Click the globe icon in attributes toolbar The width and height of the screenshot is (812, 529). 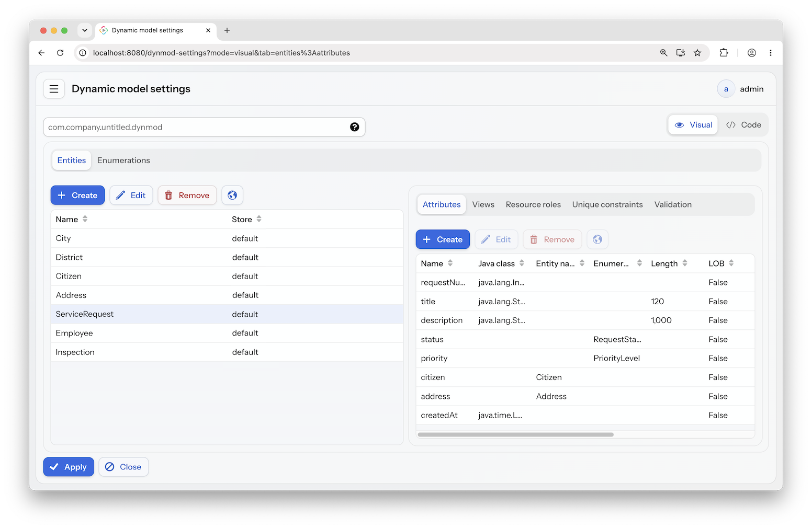point(597,239)
